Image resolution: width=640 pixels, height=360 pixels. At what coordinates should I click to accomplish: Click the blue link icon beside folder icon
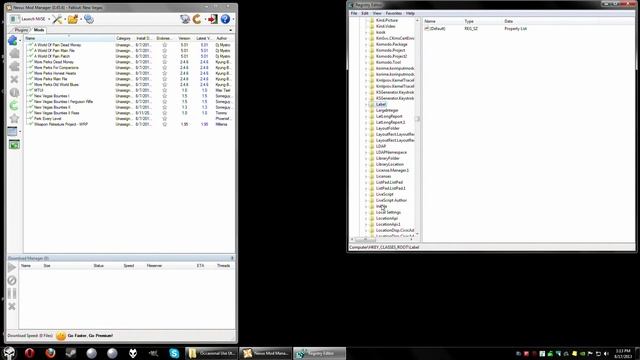[x=89, y=19]
